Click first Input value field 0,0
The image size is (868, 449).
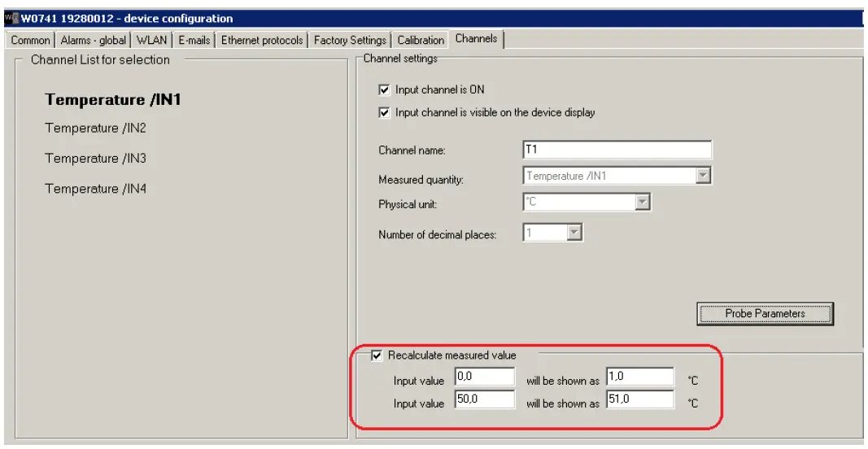coord(485,377)
